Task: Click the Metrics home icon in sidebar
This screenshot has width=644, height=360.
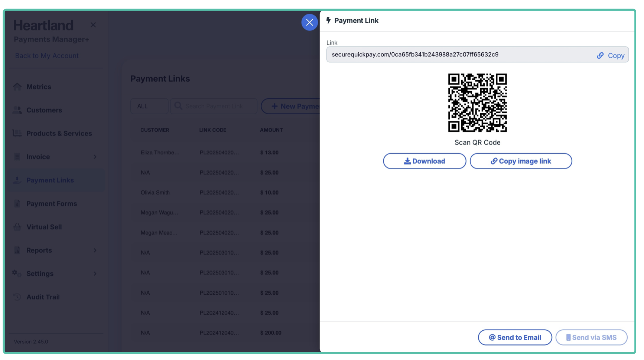Action: [17, 87]
